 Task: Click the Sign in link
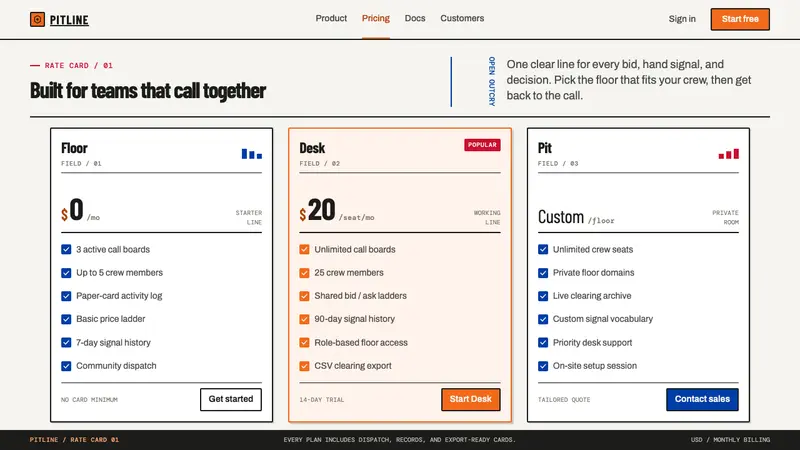tap(682, 19)
